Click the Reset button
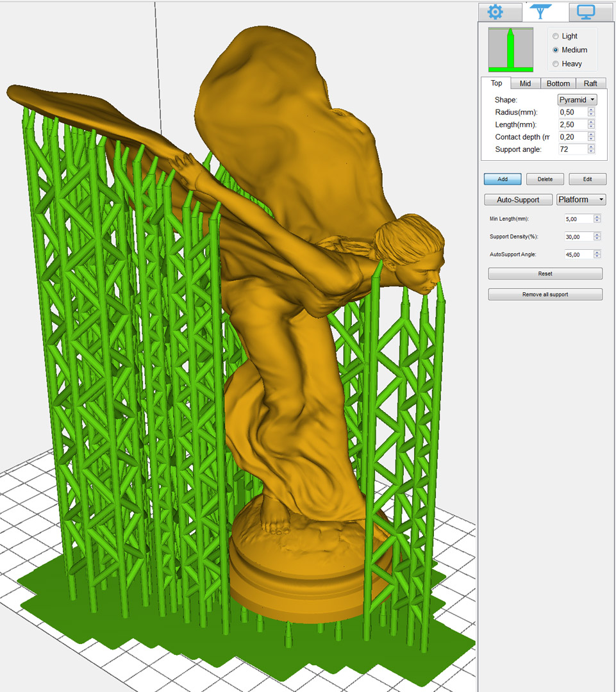The image size is (616, 692). coord(545,274)
